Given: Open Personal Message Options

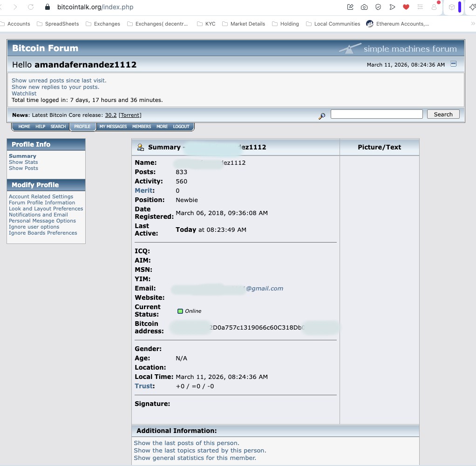Looking at the screenshot, I should pos(42,221).
